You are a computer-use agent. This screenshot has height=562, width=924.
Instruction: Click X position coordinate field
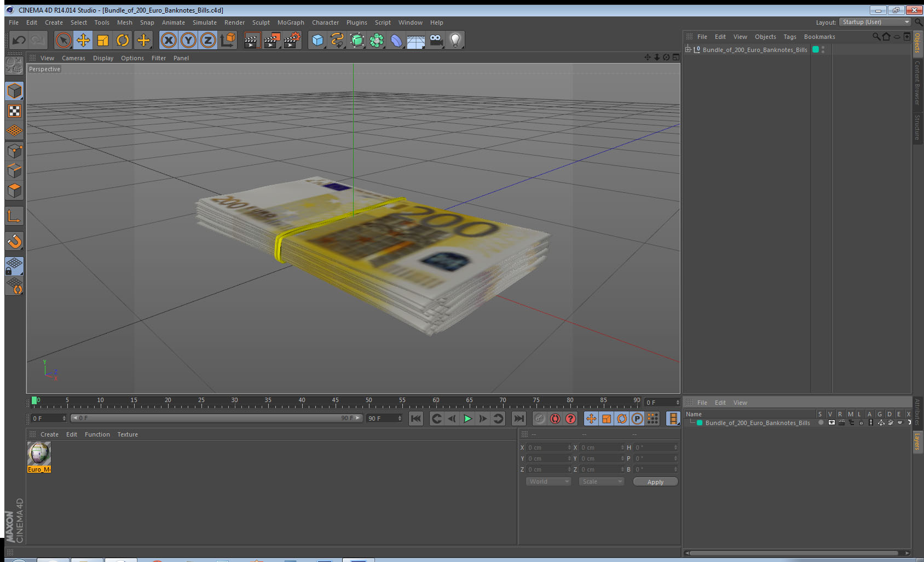click(549, 448)
